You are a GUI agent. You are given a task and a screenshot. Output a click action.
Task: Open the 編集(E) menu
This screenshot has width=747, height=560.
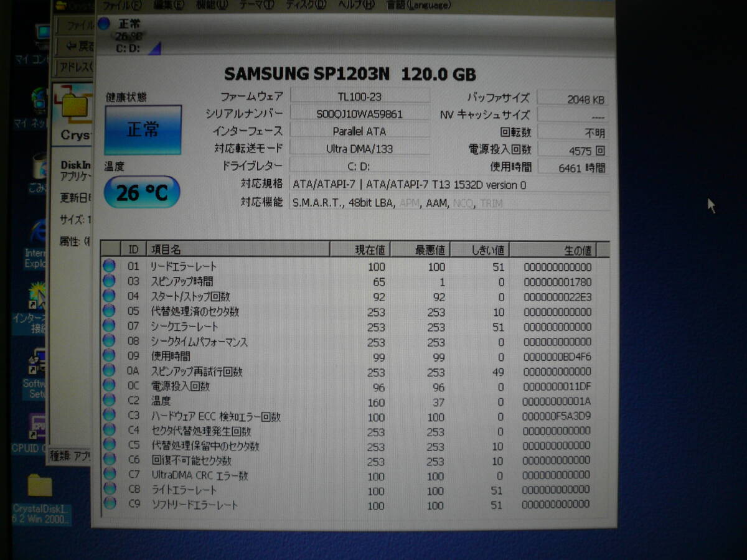(168, 5)
